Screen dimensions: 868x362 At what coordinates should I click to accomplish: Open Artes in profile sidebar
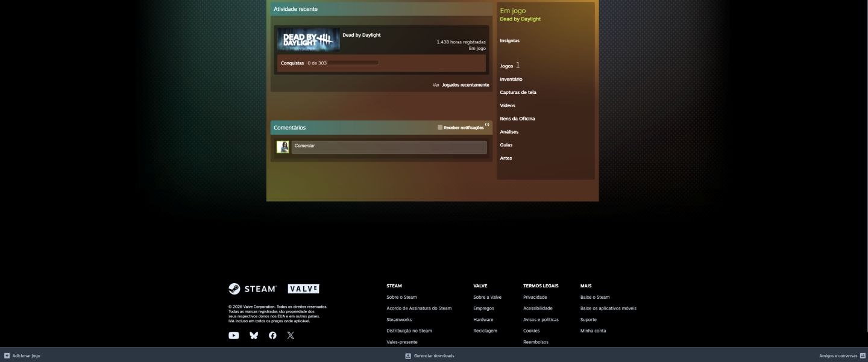pos(506,158)
